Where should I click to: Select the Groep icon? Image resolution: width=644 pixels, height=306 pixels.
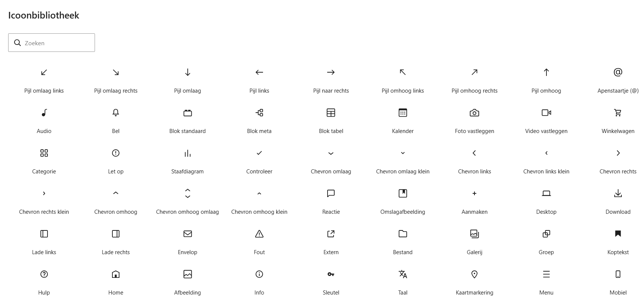pos(546,234)
